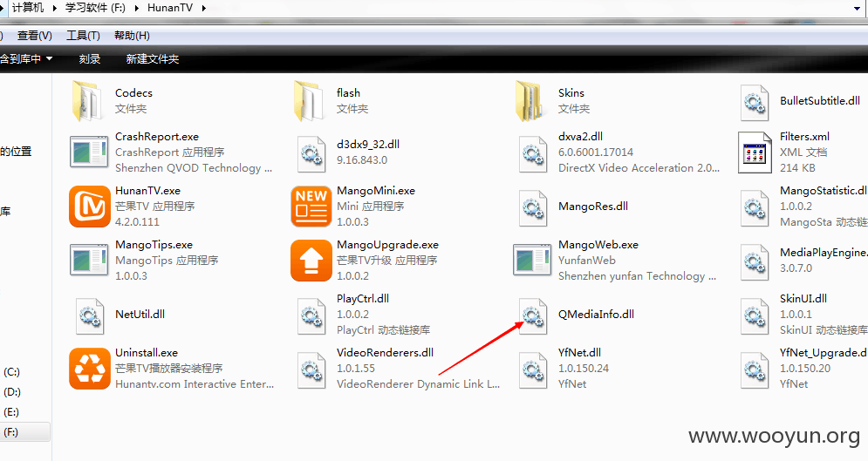Select drive (D:) in navigation pane
This screenshot has width=868, height=461.
pyautogui.click(x=11, y=392)
